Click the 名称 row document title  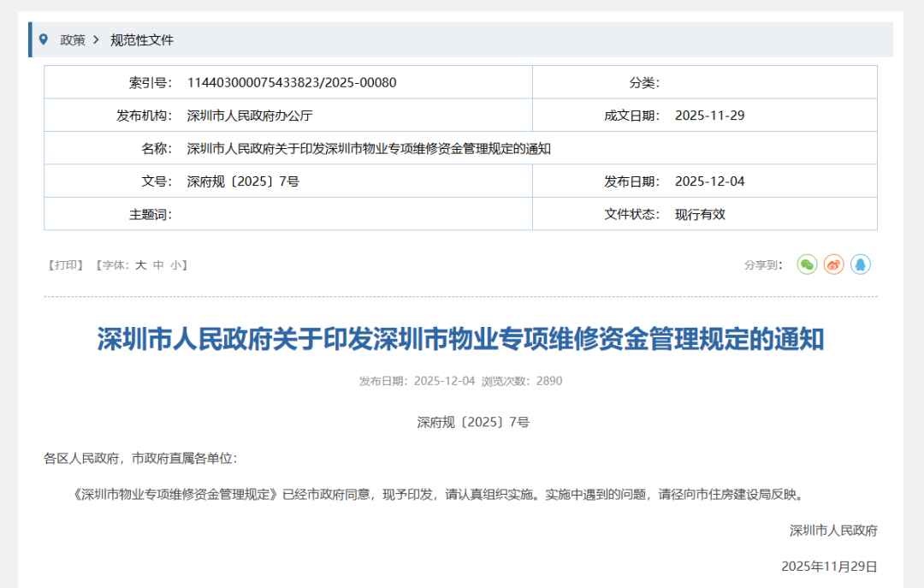[x=369, y=148]
